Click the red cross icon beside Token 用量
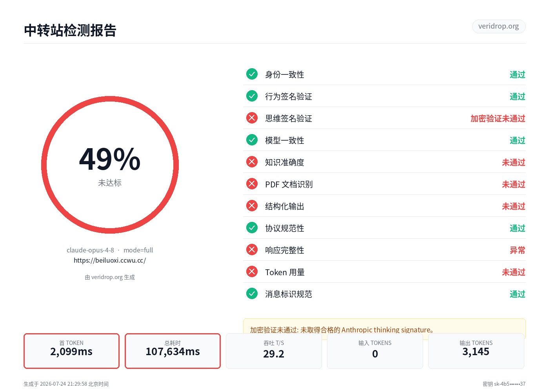The height and width of the screenshot is (392, 549). [252, 272]
